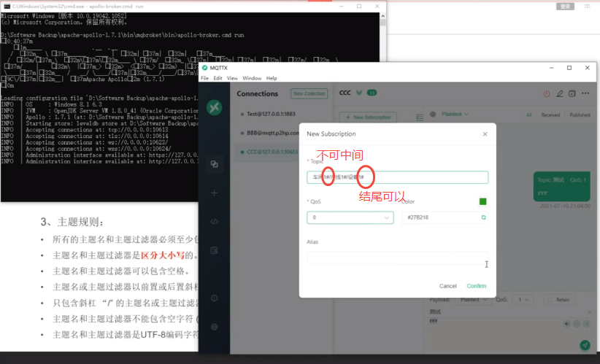The width and height of the screenshot is (600, 364).
Task: Click the unread count badge 13
Action: pos(372,93)
